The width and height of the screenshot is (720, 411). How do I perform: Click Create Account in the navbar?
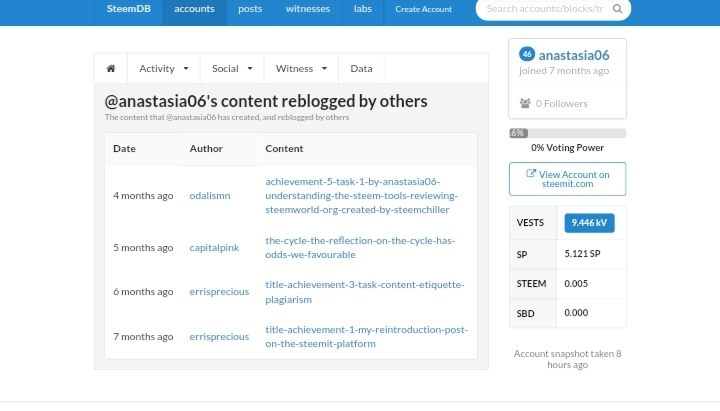[x=423, y=9]
